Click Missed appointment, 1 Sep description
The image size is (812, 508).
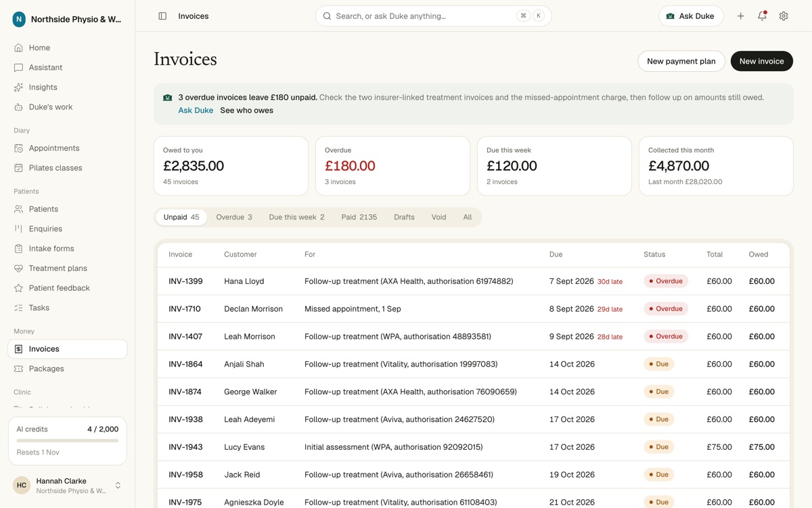[x=353, y=309]
